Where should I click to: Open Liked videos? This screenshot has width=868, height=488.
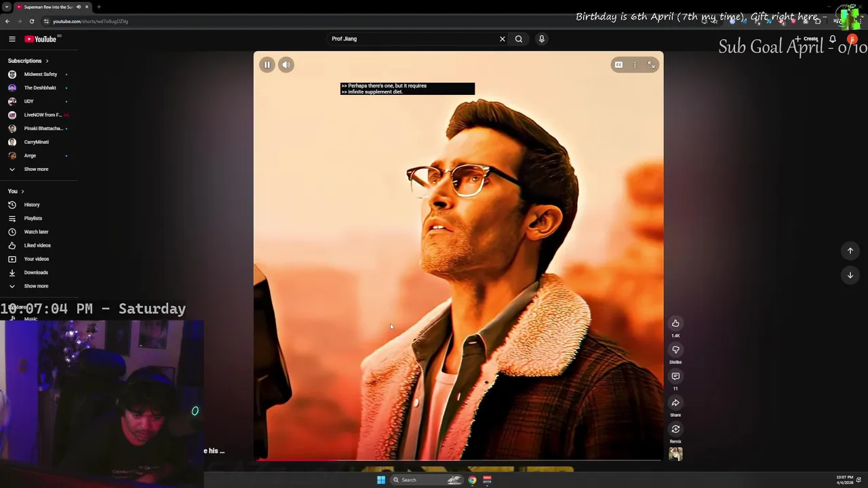(x=38, y=245)
